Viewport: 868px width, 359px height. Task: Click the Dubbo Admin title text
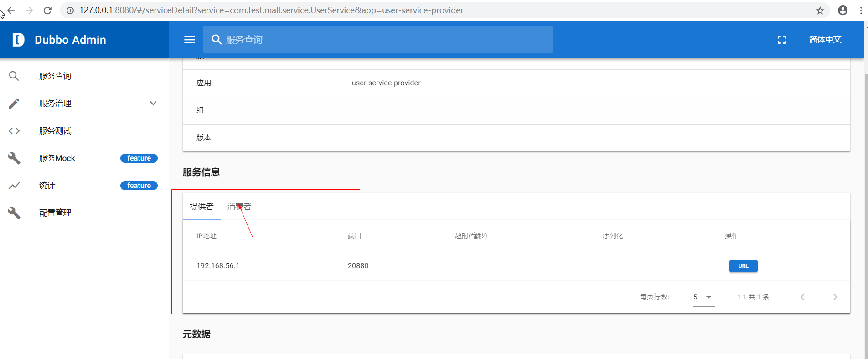(70, 40)
